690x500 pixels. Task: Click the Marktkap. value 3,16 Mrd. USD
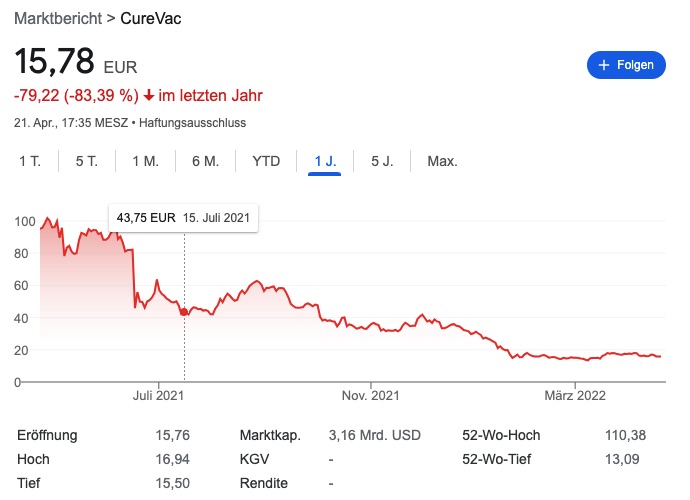tap(374, 435)
